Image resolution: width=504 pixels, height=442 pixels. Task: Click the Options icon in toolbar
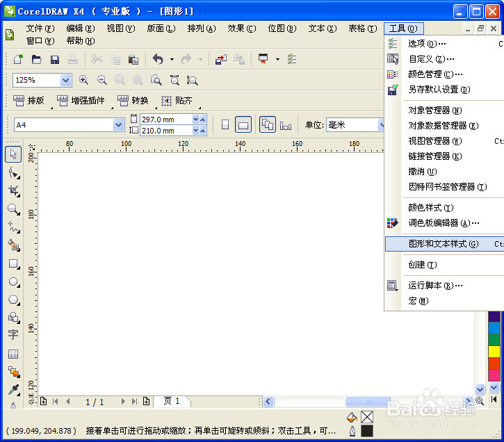[x=292, y=59]
